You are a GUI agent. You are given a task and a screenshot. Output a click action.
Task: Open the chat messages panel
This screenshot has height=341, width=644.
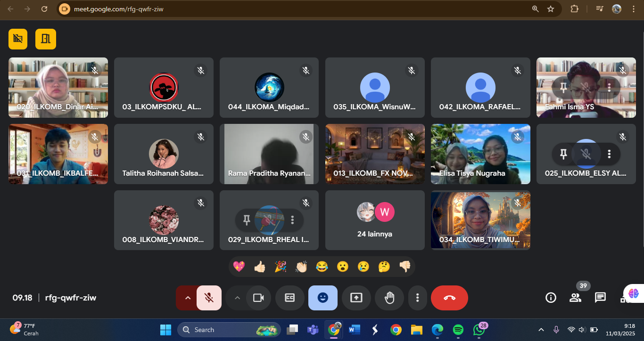(x=600, y=297)
